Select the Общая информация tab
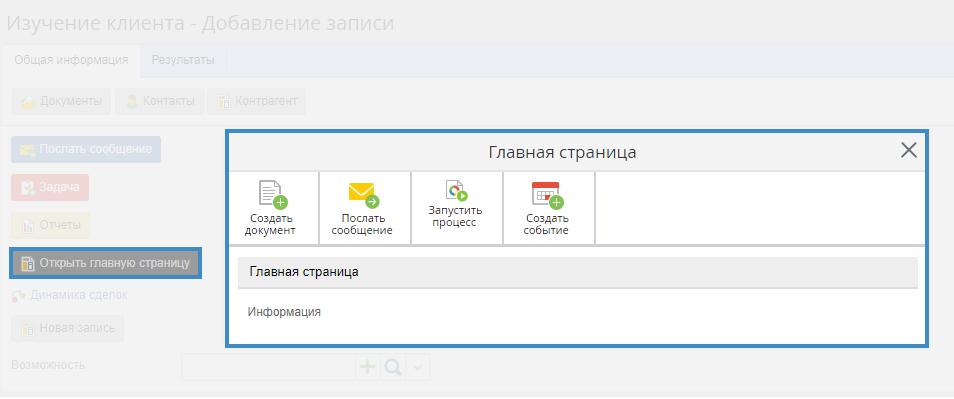 (71, 60)
